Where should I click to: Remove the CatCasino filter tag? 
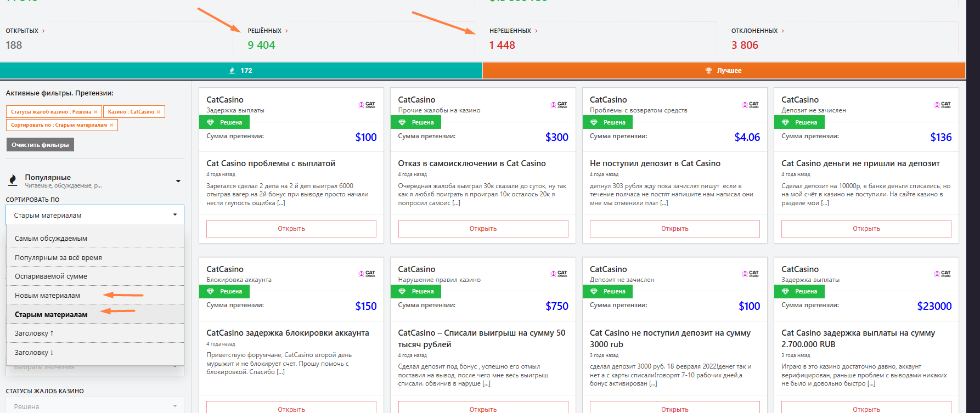tap(159, 112)
